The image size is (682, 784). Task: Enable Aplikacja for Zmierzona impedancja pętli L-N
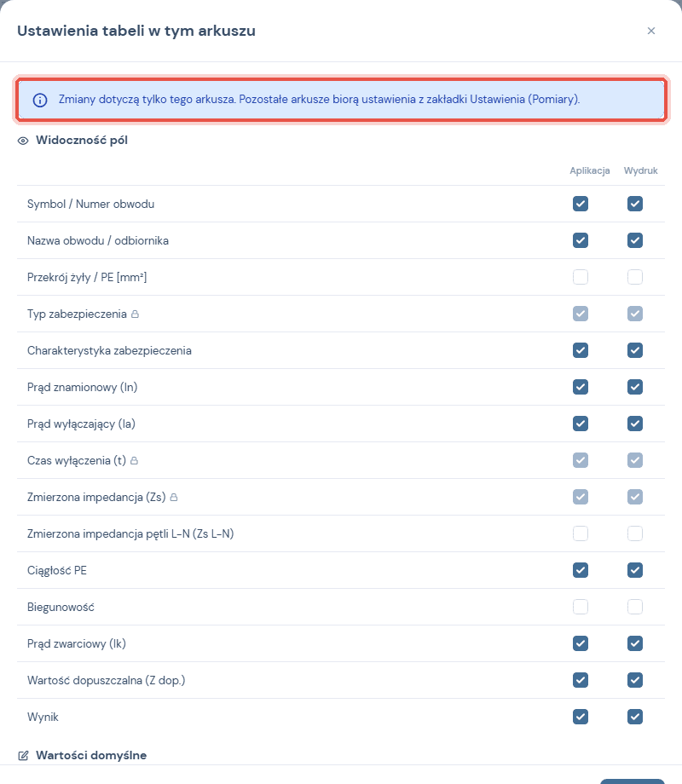point(581,533)
